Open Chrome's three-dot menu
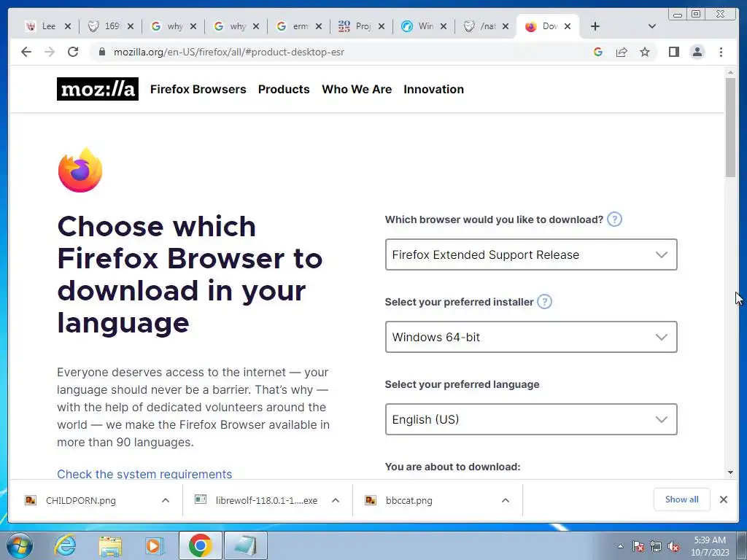Viewport: 747px width, 560px height. coord(721,52)
